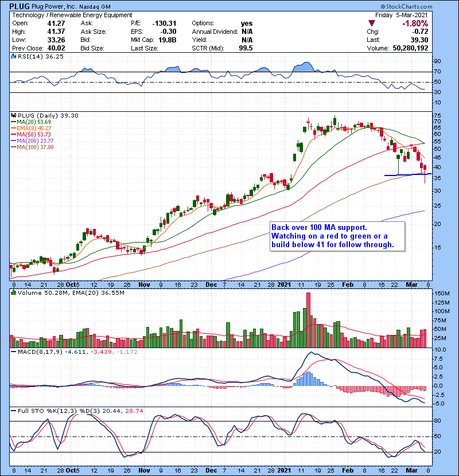Click the Chg value -0.72
This screenshot has height=476, width=459.
(420, 32)
